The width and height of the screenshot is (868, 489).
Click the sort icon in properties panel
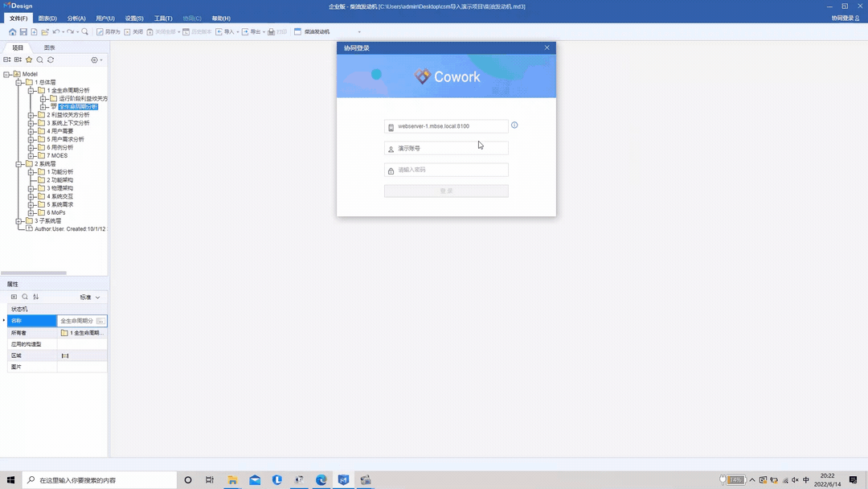tap(36, 298)
